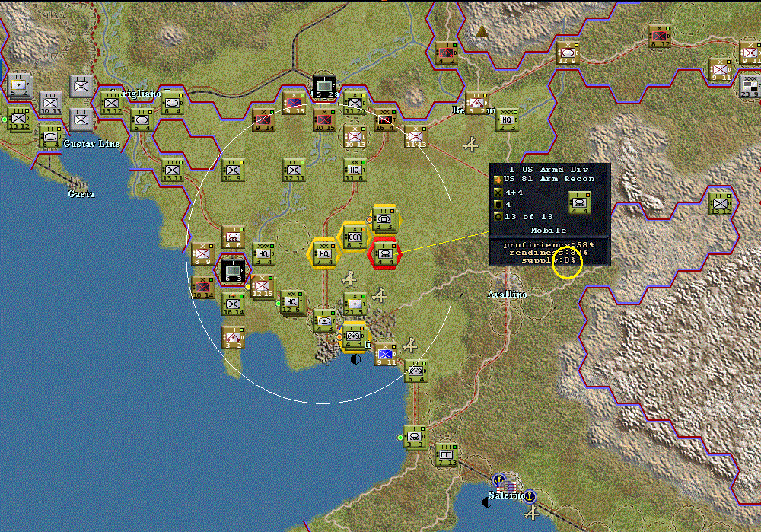Select the red HQ 16-4 counter
This screenshot has width=761, height=532.
(385, 120)
